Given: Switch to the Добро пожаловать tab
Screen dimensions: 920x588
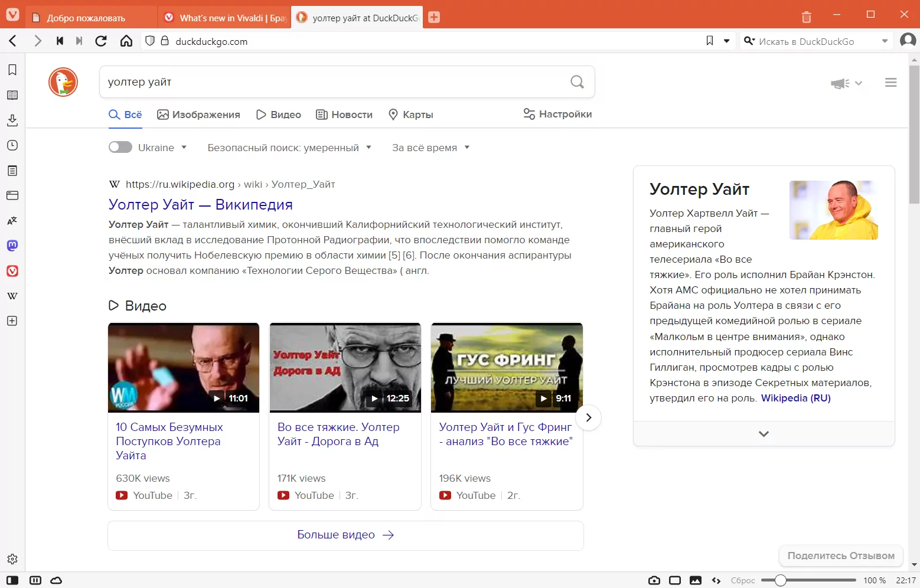Looking at the screenshot, I should [92, 18].
